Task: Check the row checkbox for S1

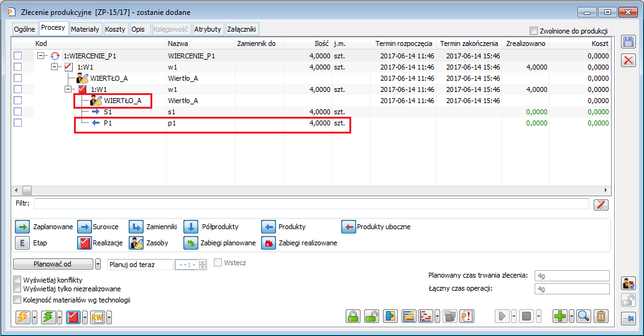Action: coord(17,112)
